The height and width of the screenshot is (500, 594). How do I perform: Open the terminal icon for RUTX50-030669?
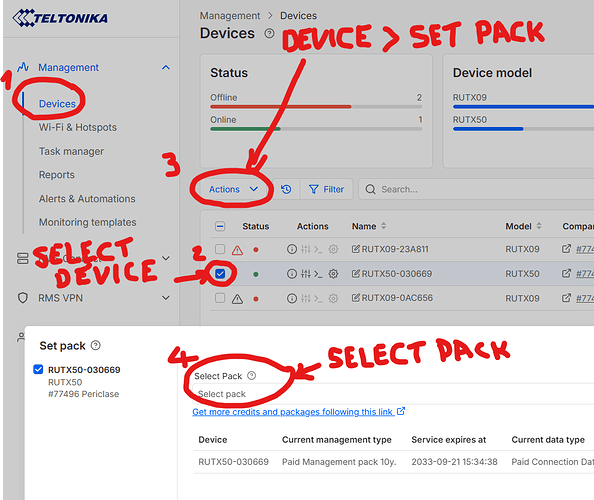tap(318, 273)
